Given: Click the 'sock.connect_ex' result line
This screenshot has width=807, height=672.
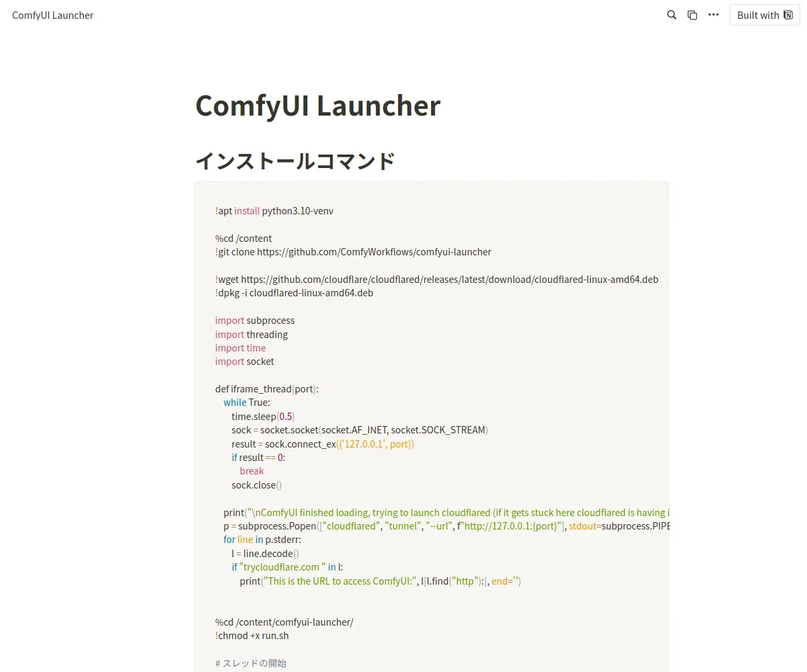Looking at the screenshot, I should tap(323, 444).
